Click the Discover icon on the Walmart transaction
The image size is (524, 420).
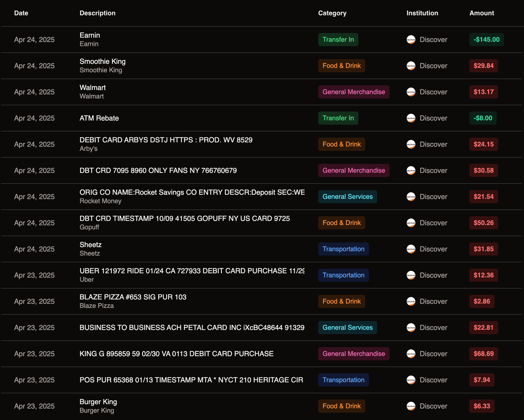[x=411, y=92]
